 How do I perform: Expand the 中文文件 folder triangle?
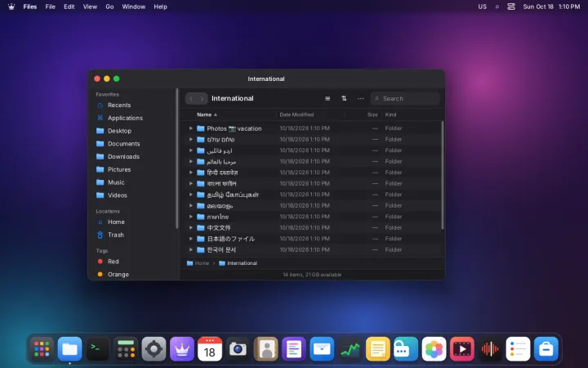(190, 227)
